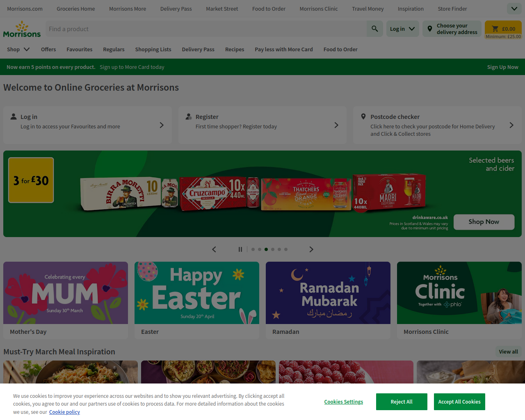525x420 pixels.
Task: Expand the top bar collapse chevron
Action: (x=514, y=9)
